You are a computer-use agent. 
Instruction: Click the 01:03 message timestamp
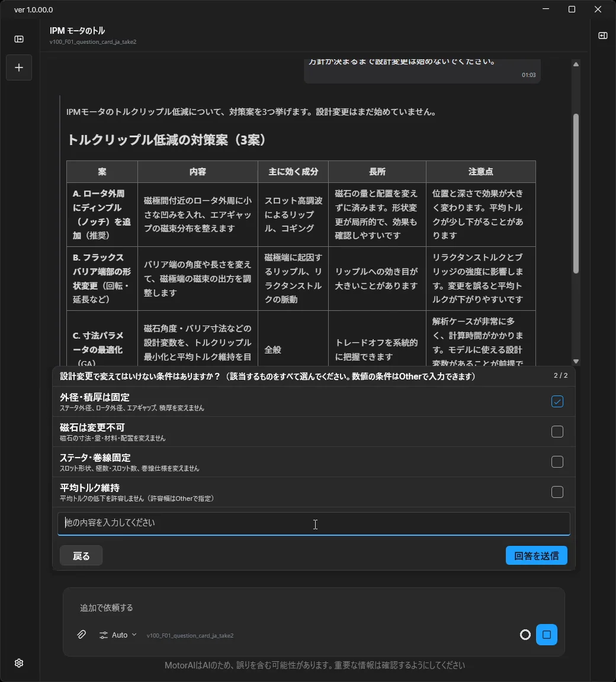point(528,75)
